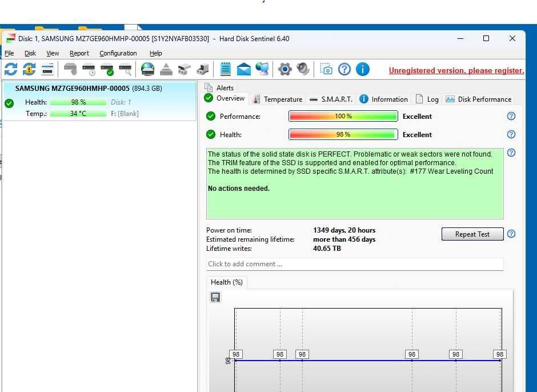Click the 'Unregistered version, please register' link

(456, 70)
